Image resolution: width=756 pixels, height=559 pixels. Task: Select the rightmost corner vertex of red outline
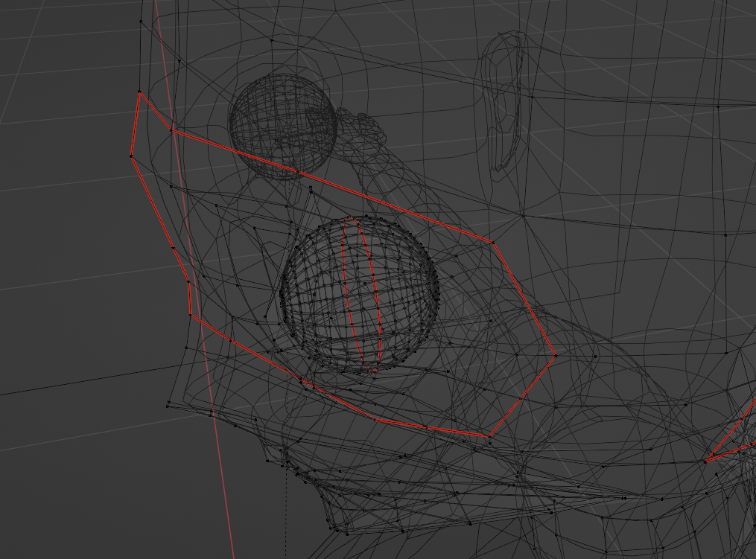pyautogui.click(x=555, y=355)
